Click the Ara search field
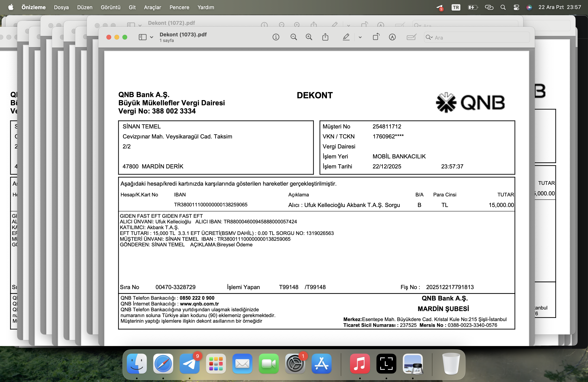588x382 pixels. click(x=477, y=38)
